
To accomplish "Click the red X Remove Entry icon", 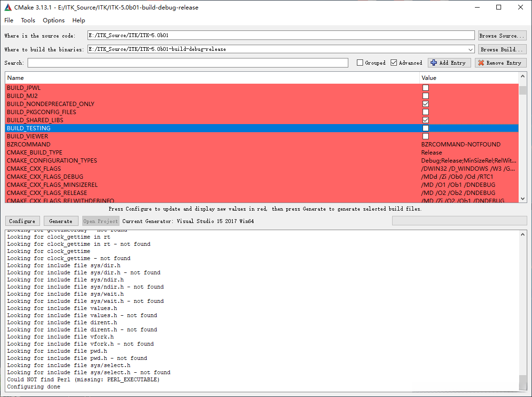I will click(481, 63).
